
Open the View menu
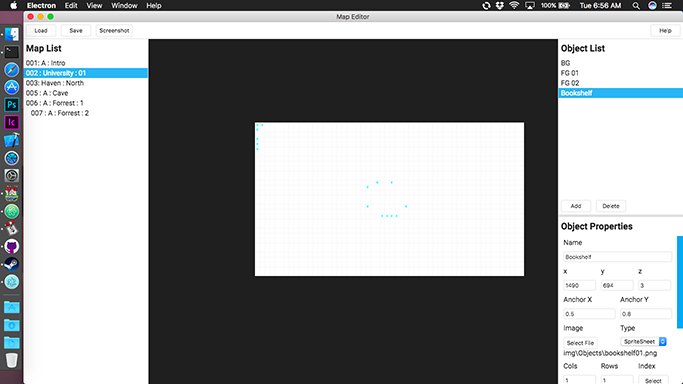(94, 5)
